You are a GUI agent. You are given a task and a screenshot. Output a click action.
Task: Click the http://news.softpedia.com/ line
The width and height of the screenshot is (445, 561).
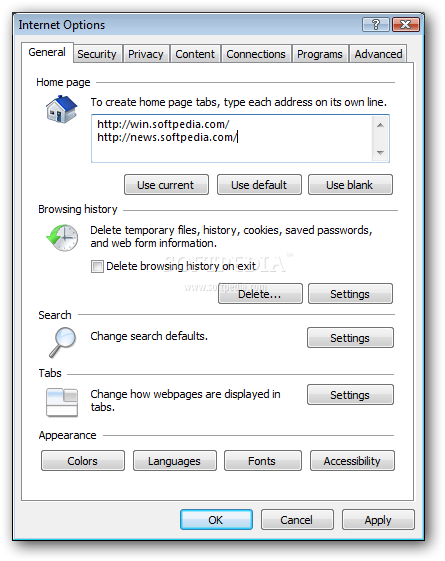167,137
